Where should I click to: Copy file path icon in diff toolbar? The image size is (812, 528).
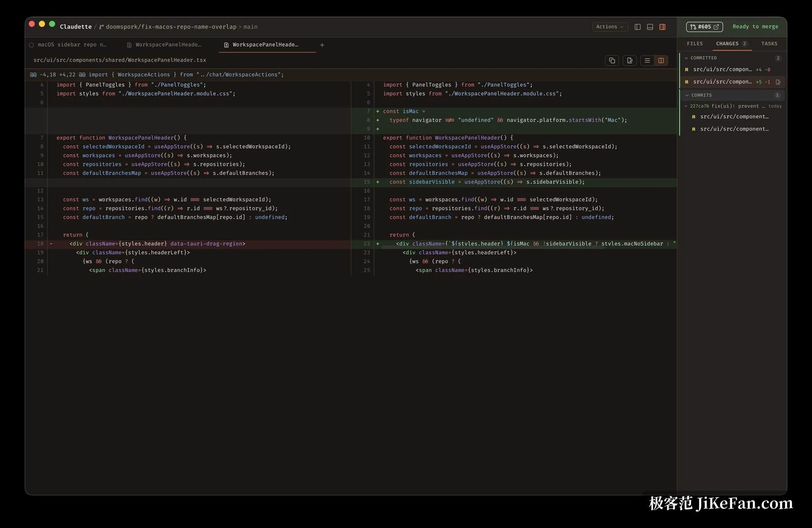612,60
